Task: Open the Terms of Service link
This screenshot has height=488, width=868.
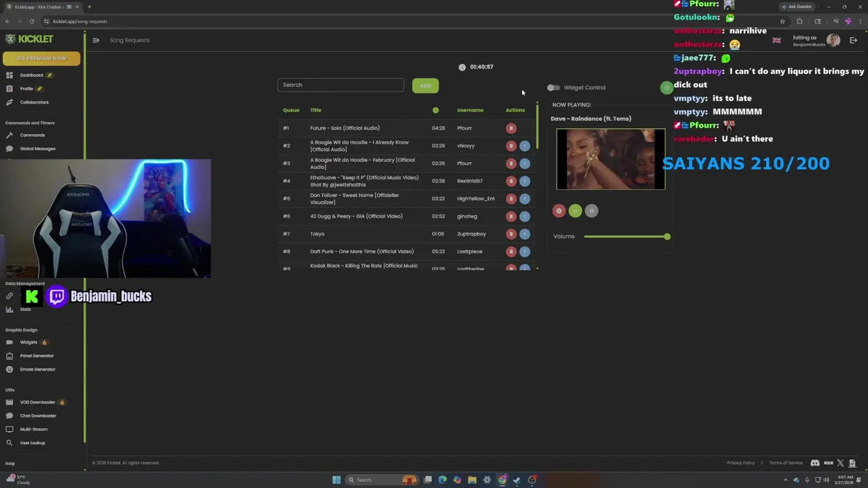Action: (x=786, y=463)
